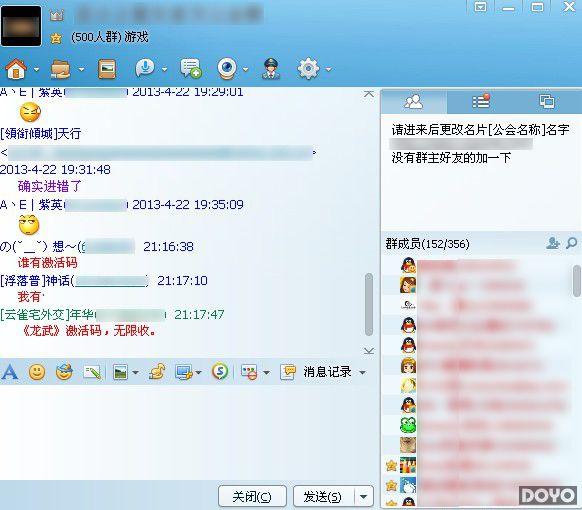Click the 发送(S) send button

tap(323, 496)
